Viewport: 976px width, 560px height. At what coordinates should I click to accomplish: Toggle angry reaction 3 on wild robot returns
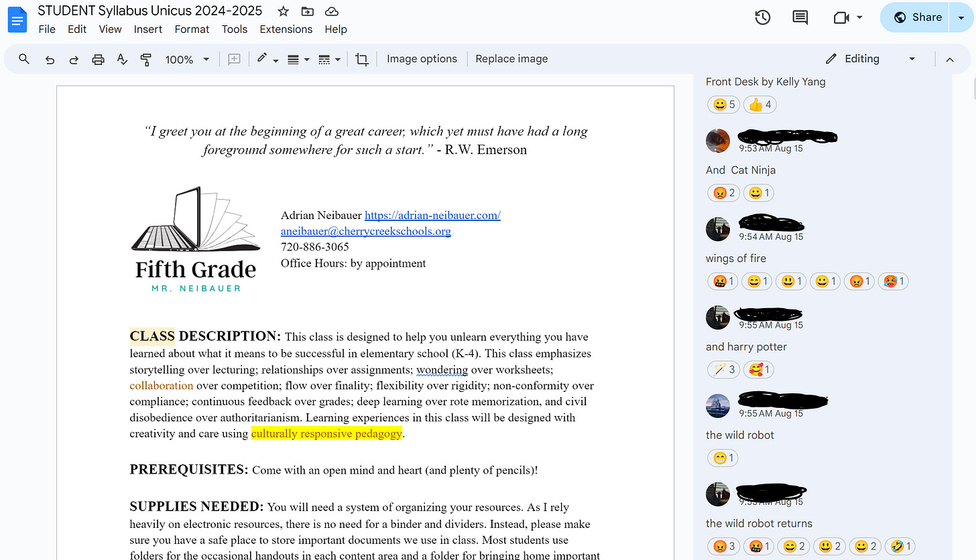click(x=723, y=547)
